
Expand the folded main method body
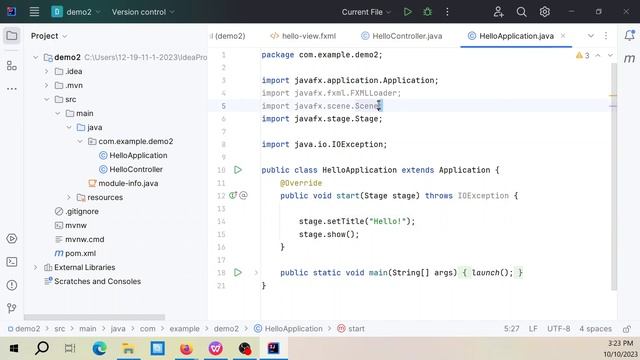click(256, 272)
